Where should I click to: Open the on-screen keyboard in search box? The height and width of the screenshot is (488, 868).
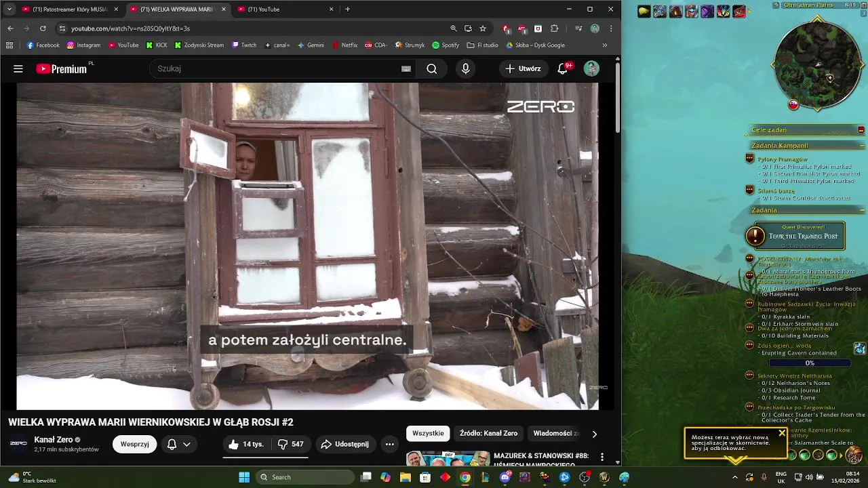point(406,68)
